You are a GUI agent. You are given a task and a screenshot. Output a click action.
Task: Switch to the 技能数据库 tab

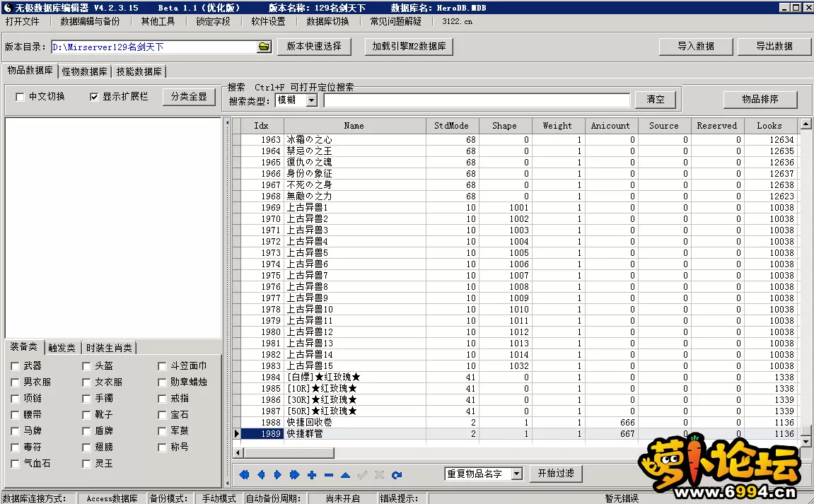point(139,71)
